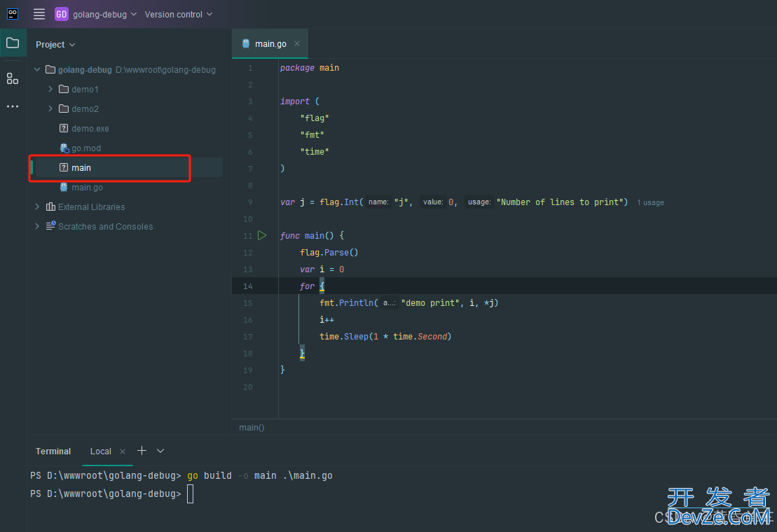Screen dimensions: 777x532
Task: Click the flag.Parse() call
Action: coord(329,253)
